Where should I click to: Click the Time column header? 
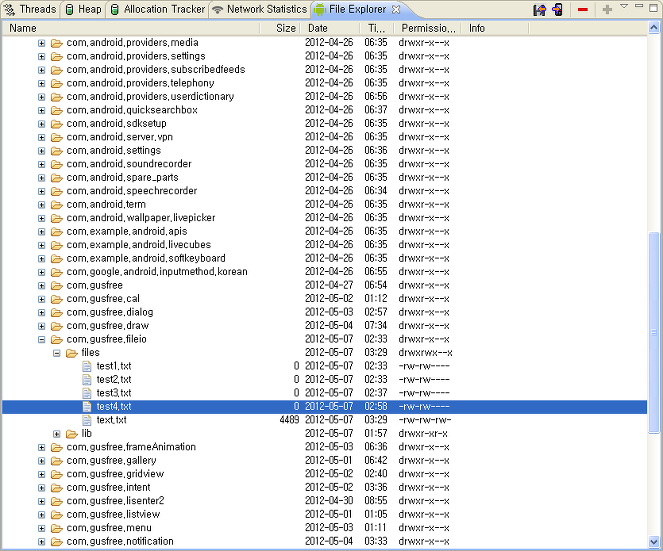[x=377, y=28]
